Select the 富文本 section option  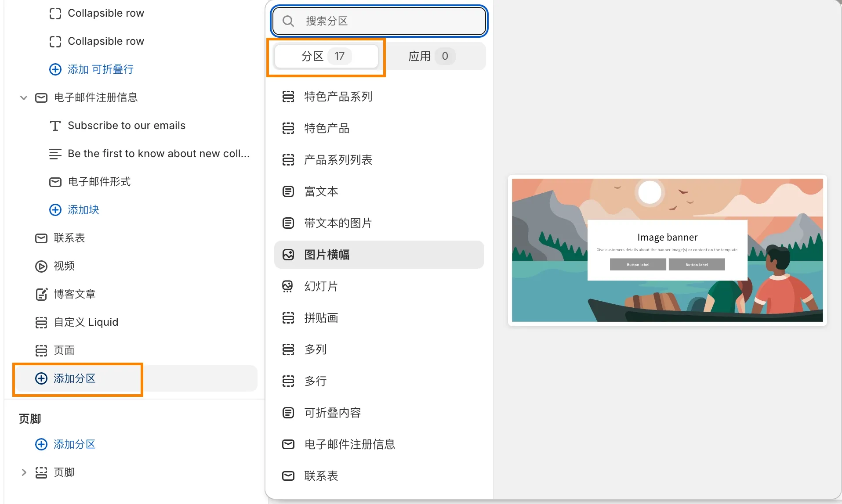tap(321, 191)
